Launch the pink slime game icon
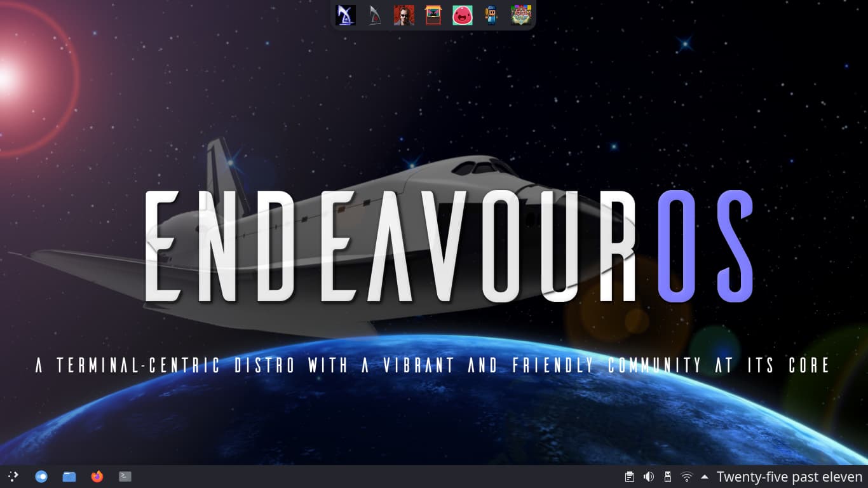The image size is (868, 488). click(x=463, y=15)
